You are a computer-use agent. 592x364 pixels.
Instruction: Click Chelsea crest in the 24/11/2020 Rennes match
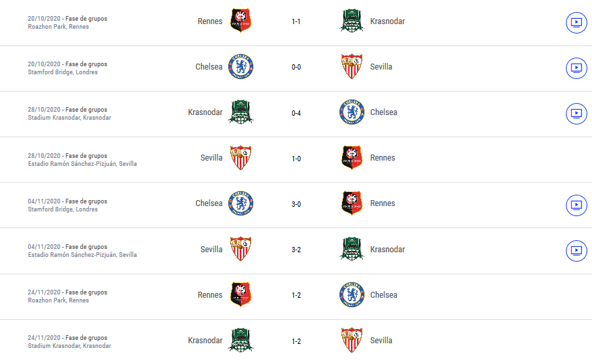coord(352,294)
